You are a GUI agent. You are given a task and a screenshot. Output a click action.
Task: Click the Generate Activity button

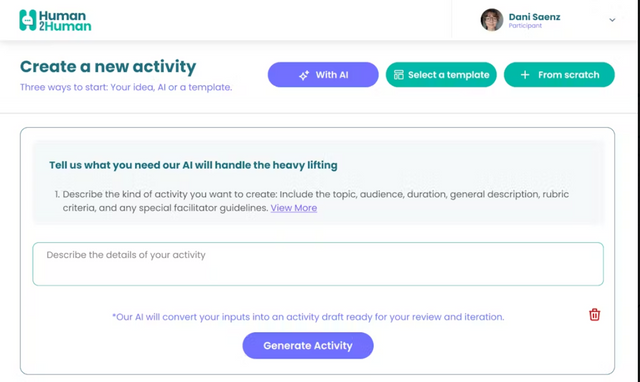(308, 346)
